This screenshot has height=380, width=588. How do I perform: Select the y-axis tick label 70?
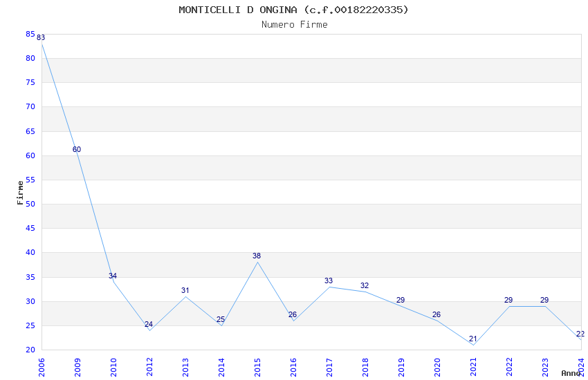pos(30,107)
